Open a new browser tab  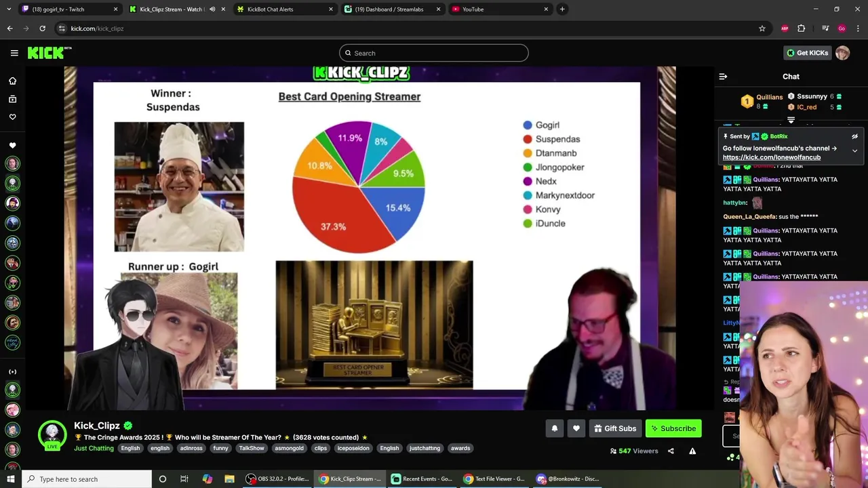click(x=562, y=9)
